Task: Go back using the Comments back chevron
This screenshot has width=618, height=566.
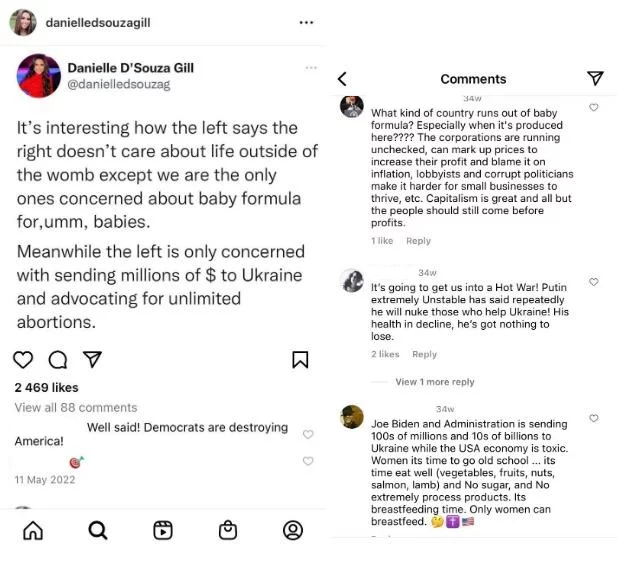Action: coord(342,79)
